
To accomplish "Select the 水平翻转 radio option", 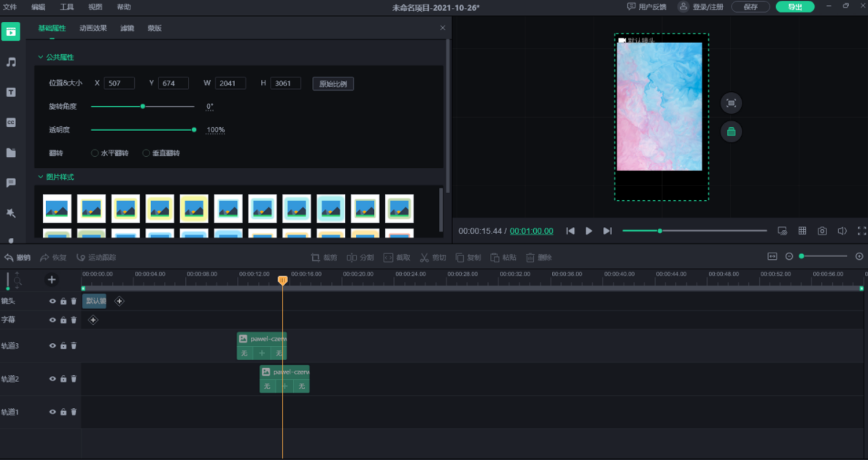I will click(x=95, y=153).
